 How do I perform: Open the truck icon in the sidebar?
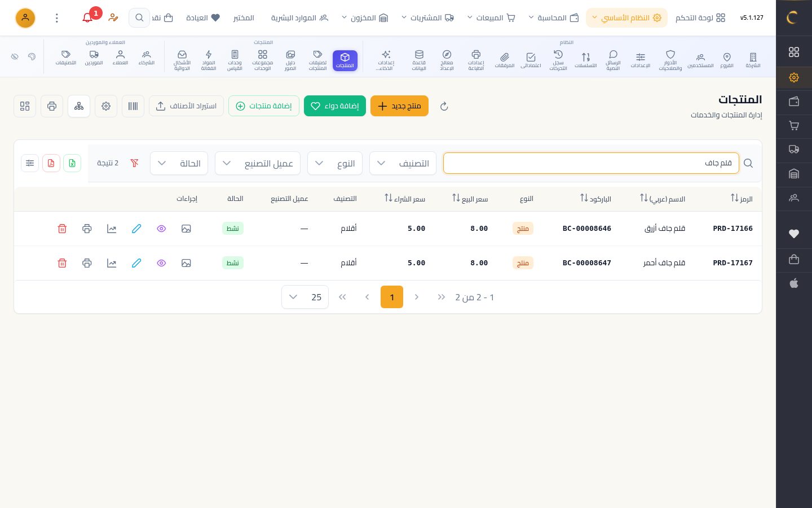(794, 150)
